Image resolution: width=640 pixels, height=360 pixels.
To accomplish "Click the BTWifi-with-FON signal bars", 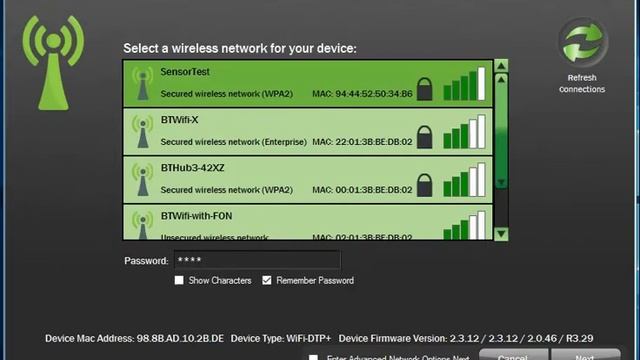I will [464, 225].
